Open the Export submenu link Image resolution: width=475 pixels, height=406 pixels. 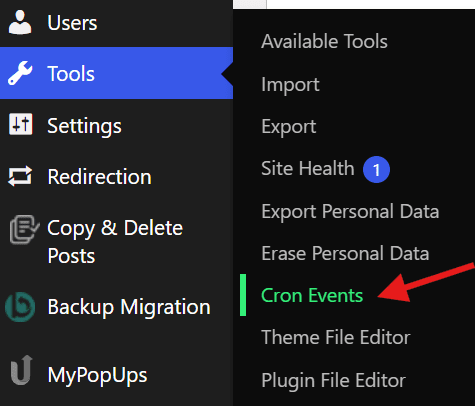[x=289, y=127]
